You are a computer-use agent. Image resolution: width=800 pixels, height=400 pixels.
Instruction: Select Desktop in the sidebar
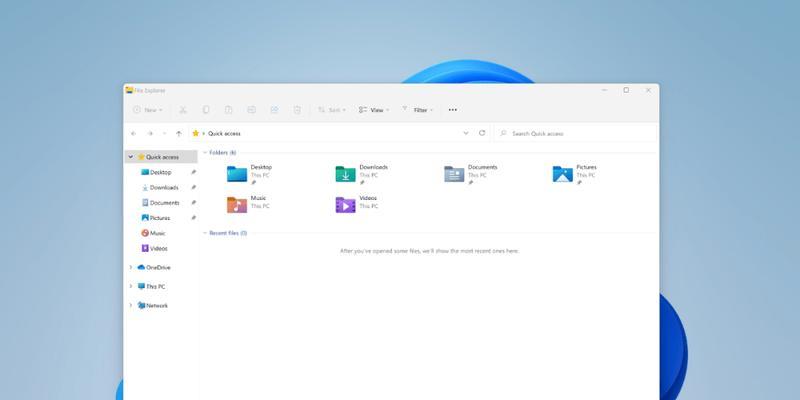click(x=161, y=172)
